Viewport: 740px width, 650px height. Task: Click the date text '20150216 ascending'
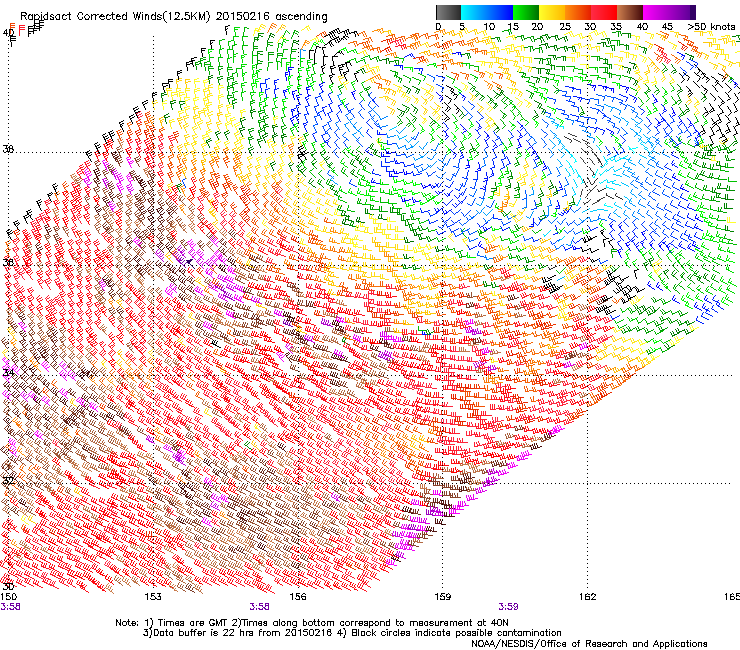(x=272, y=17)
